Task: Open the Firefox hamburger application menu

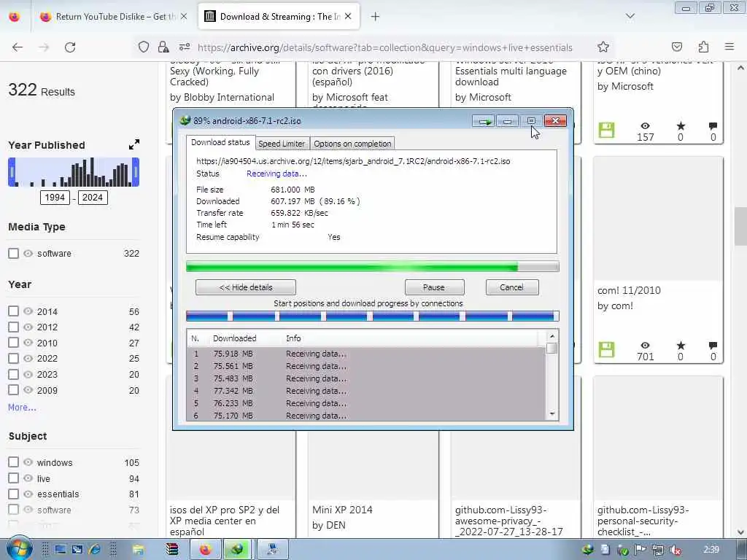Action: pos(729,47)
